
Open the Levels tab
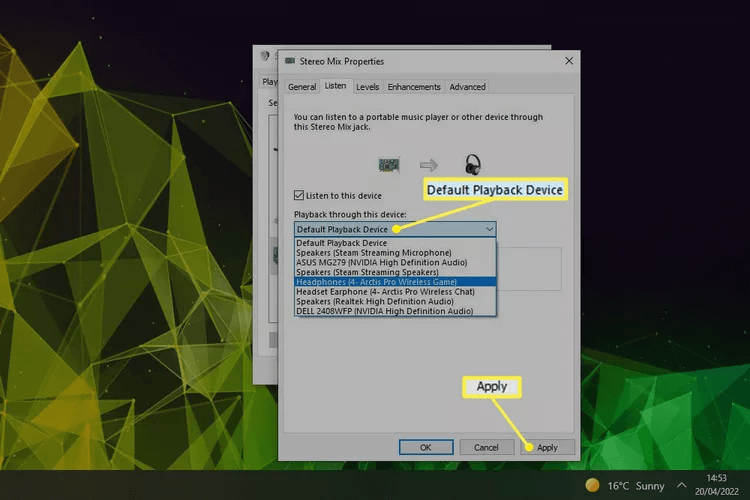coord(367,87)
